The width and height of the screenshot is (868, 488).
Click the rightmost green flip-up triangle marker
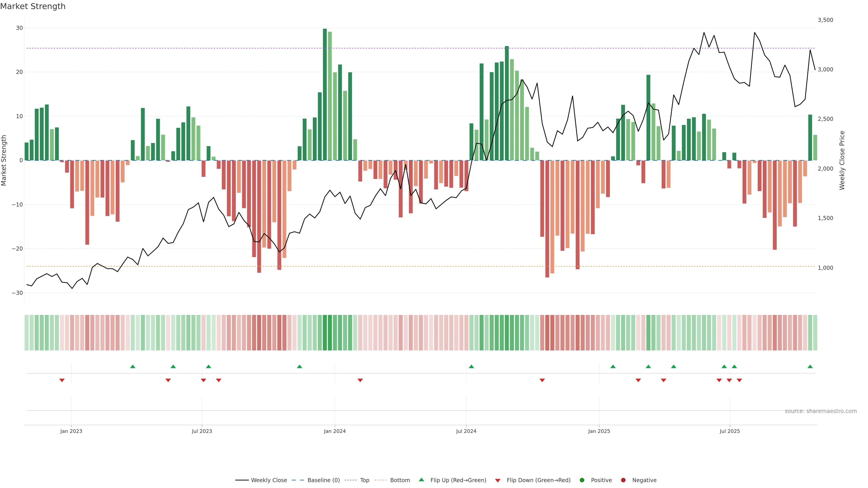click(810, 366)
